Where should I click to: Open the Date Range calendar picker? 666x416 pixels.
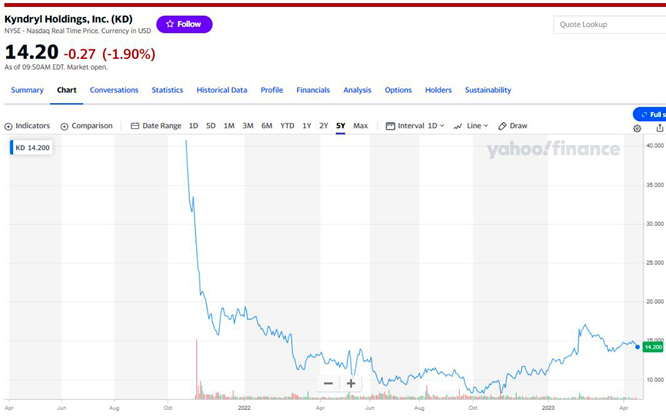click(156, 126)
